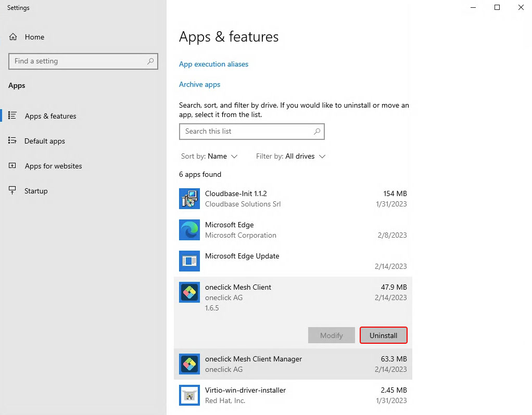Click the magnifier in Find a setting

point(150,61)
